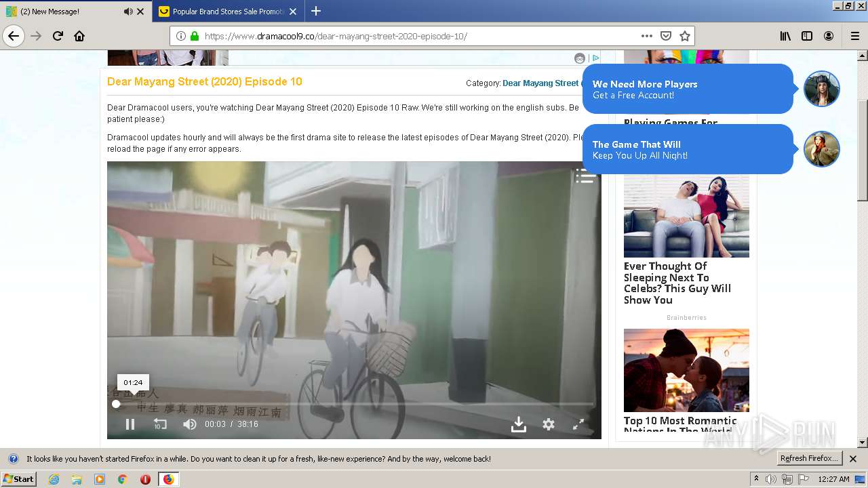This screenshot has height=488, width=868.
Task: Open the Dear Mayang Street category link
Action: click(x=540, y=83)
